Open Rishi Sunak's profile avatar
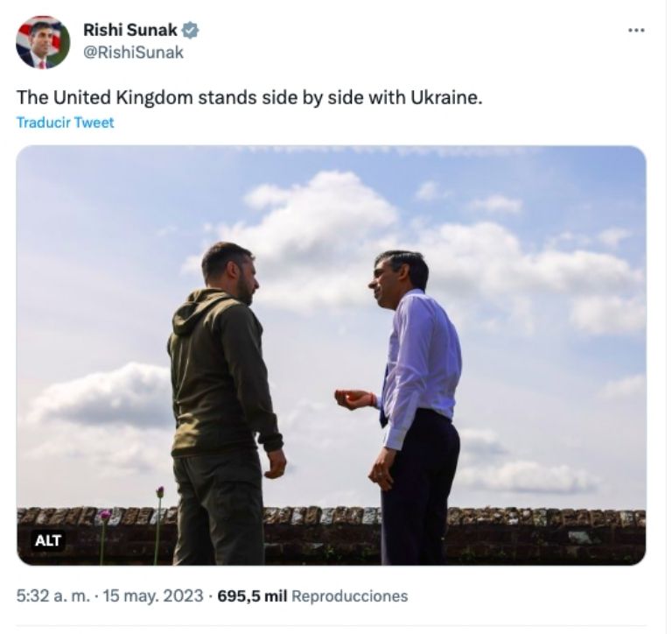The height and width of the screenshot is (634, 672). point(42,41)
